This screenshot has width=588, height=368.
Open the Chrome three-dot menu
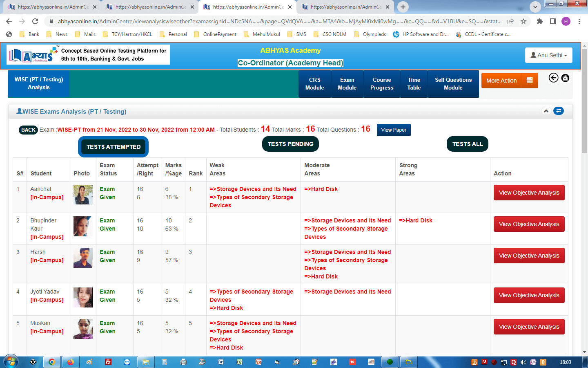[579, 21]
